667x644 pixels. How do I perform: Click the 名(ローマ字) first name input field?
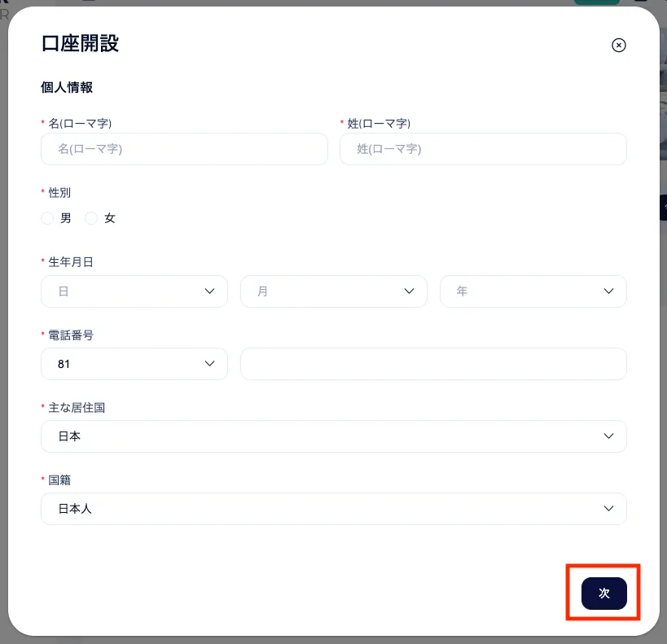click(184, 149)
